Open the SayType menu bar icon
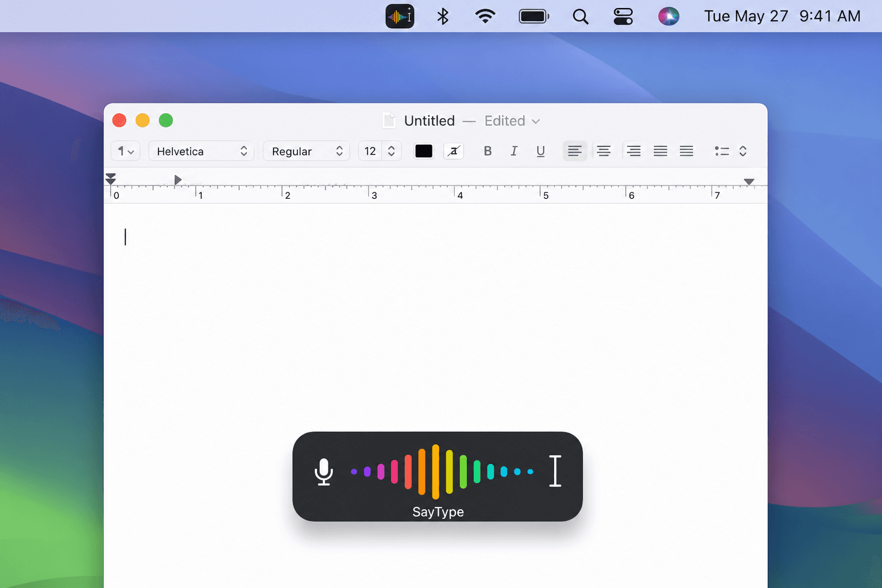This screenshot has height=588, width=882. [x=400, y=16]
